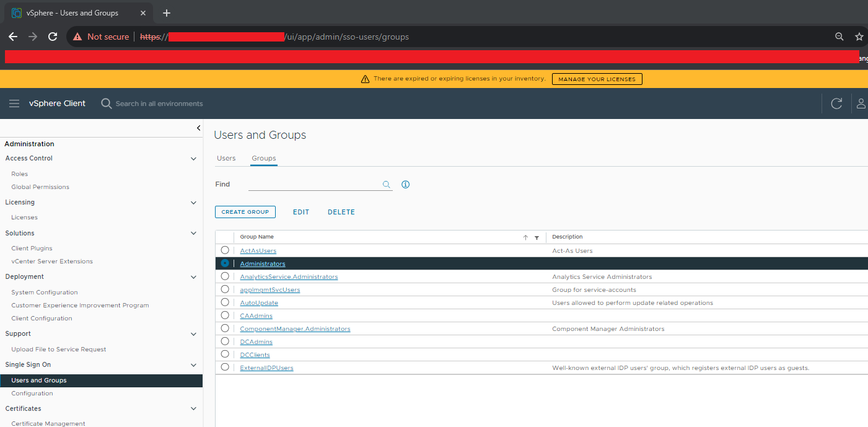Click inside the Find search field
This screenshot has height=427, width=868.
tap(316, 184)
